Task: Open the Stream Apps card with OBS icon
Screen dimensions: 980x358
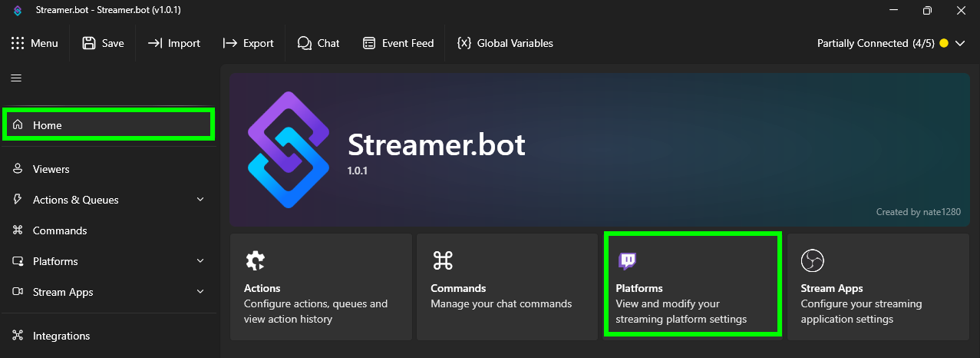Action: 879,287
